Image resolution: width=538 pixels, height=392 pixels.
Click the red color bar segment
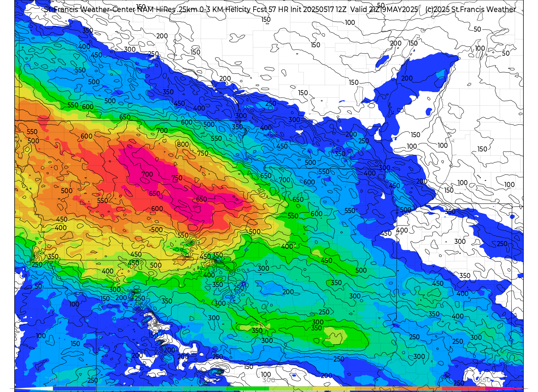(463, 388)
